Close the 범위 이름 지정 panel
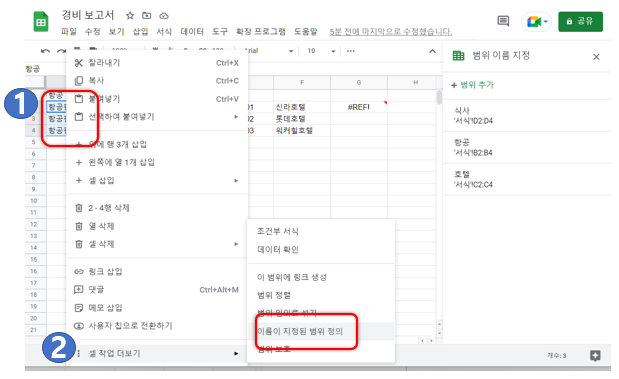Screen dimensions: 619x379 click(596, 57)
